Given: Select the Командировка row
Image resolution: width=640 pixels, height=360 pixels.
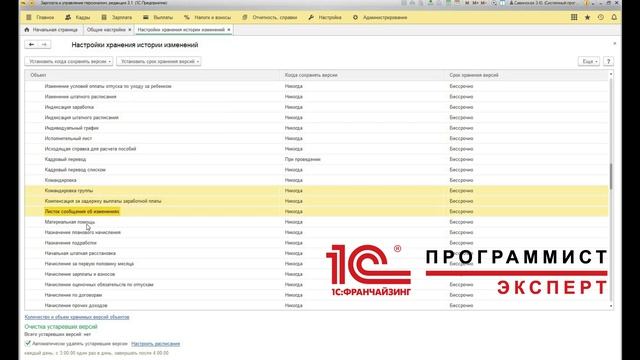Looking at the screenshot, I should click(316, 180).
